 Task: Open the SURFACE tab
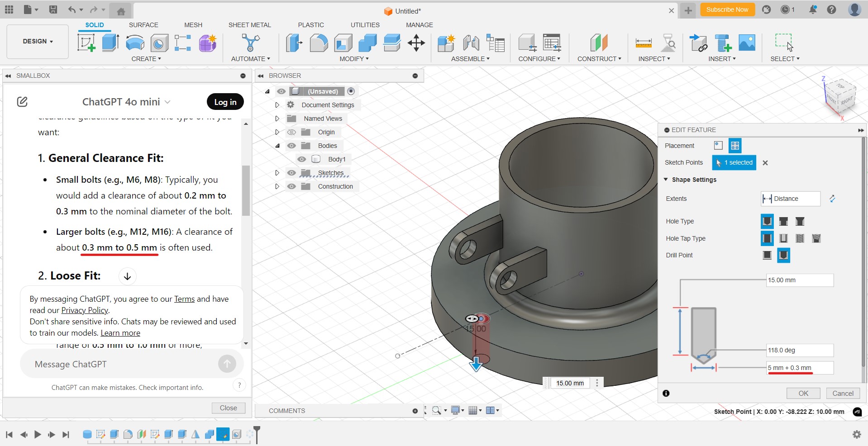[x=143, y=25]
